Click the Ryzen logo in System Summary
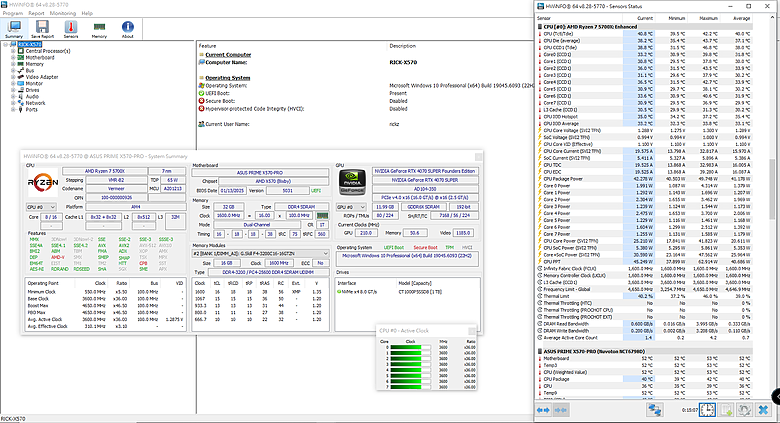Image resolution: width=780 pixels, height=423 pixels. [42, 183]
